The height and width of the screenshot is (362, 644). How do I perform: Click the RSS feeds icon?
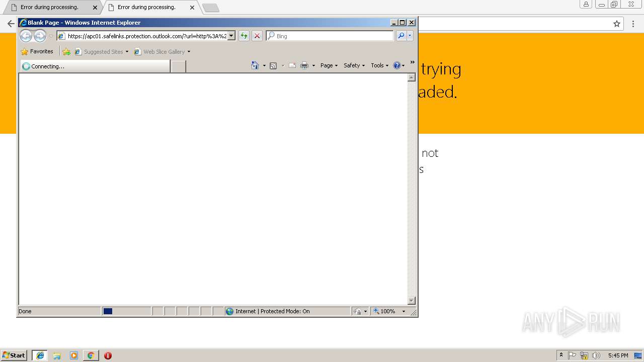(x=273, y=65)
